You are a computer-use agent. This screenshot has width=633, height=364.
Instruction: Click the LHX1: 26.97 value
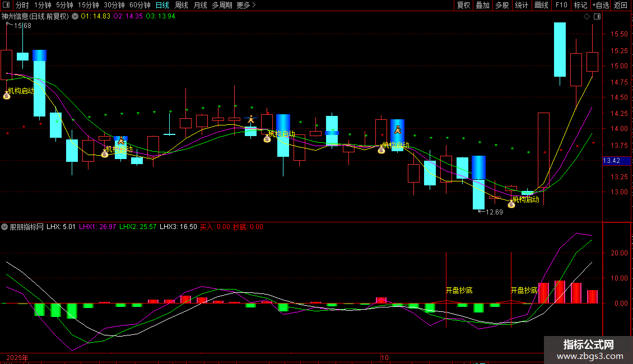pos(97,227)
